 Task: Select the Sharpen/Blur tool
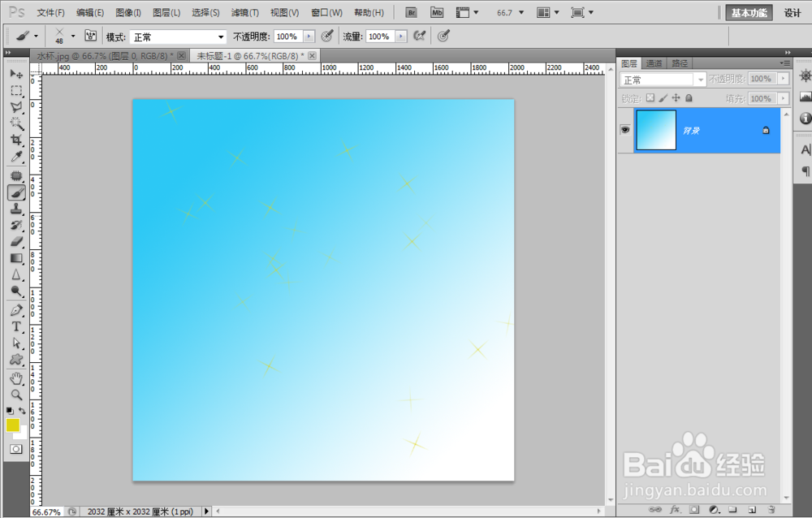pyautogui.click(x=16, y=274)
